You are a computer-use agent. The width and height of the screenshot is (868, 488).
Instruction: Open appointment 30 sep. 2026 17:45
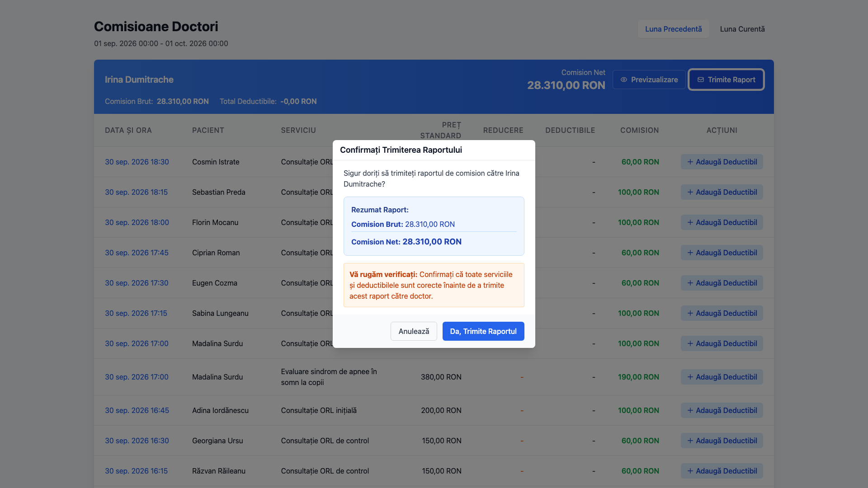point(137,253)
